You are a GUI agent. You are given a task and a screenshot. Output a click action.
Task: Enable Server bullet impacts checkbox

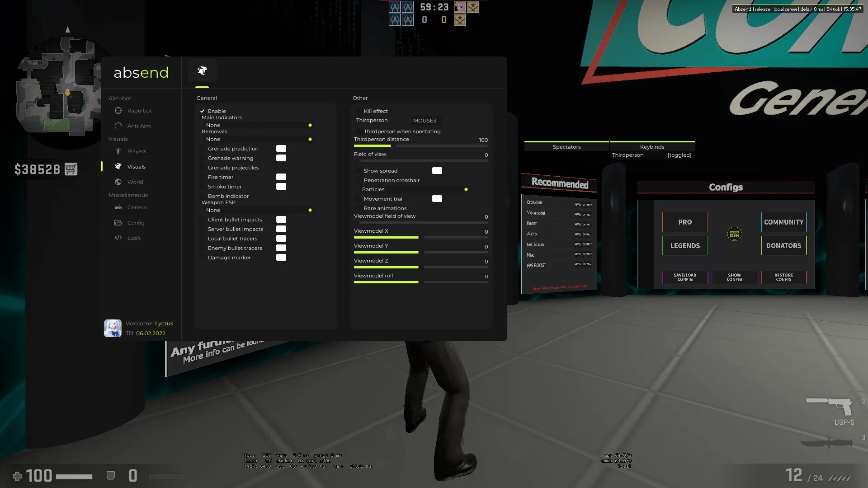point(203,229)
